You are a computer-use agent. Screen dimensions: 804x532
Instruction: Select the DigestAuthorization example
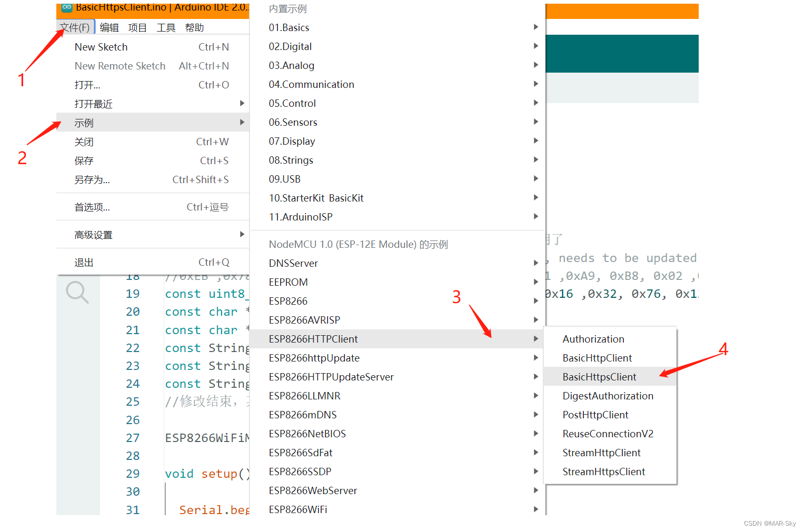point(608,396)
